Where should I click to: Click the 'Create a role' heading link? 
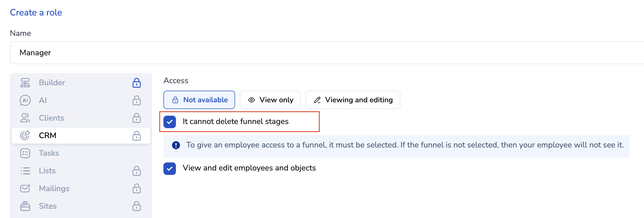(36, 12)
